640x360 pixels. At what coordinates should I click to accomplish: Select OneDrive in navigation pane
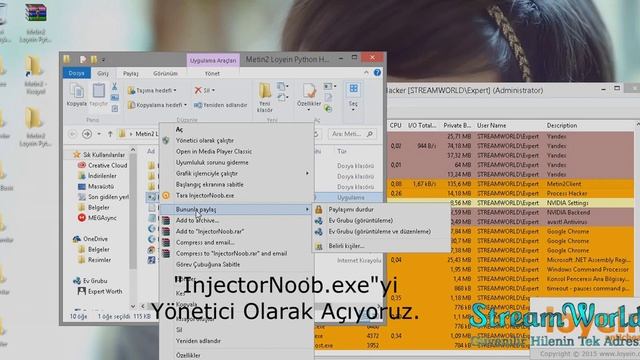90,239
